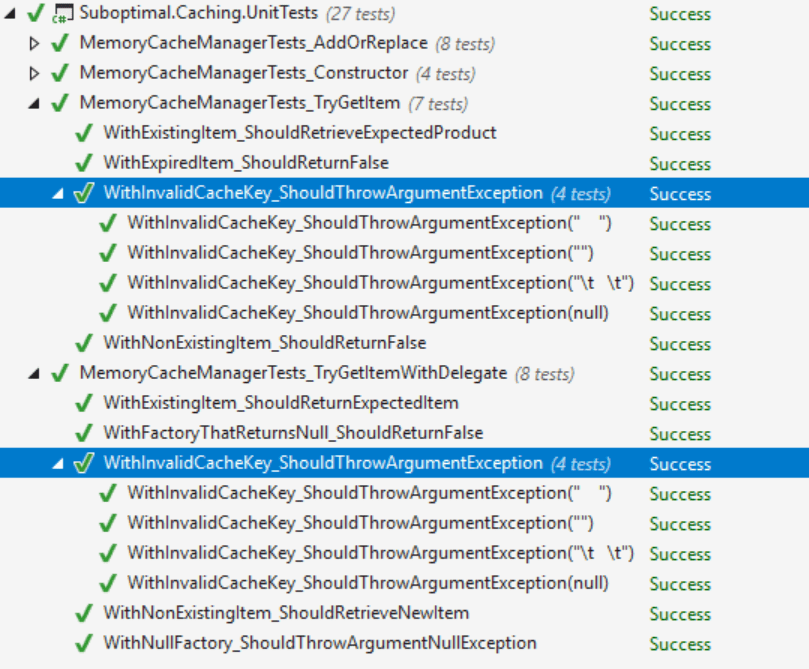
Task: Select WithFactoryThatReturnsNull_ShouldReturnFalse test
Action: [293, 433]
